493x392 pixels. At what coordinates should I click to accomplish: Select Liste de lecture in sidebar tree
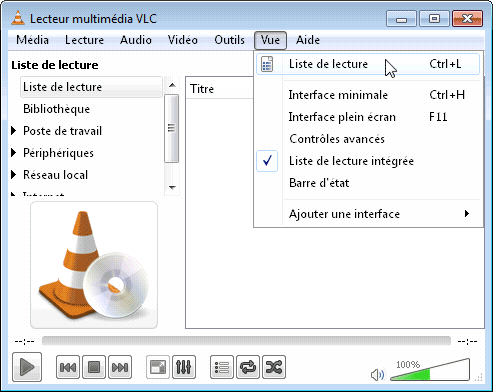91,87
